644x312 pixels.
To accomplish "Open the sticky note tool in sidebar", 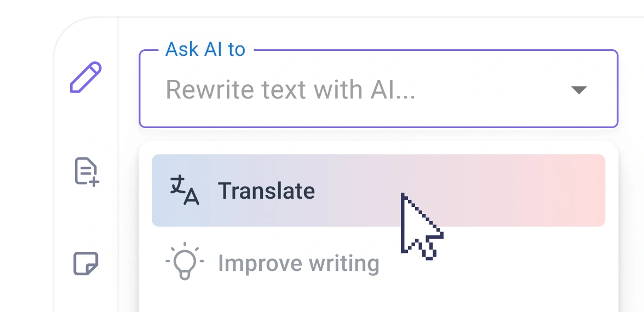I will point(86,263).
